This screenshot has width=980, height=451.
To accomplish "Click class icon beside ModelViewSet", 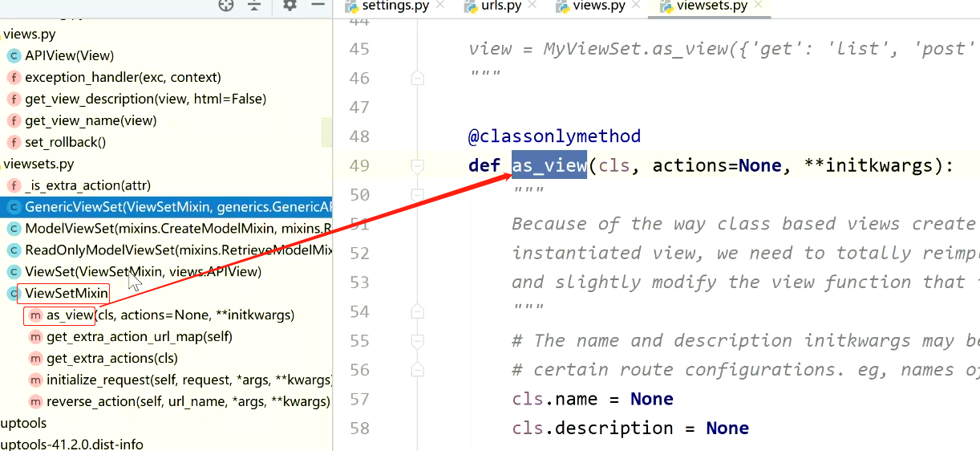I will (14, 229).
